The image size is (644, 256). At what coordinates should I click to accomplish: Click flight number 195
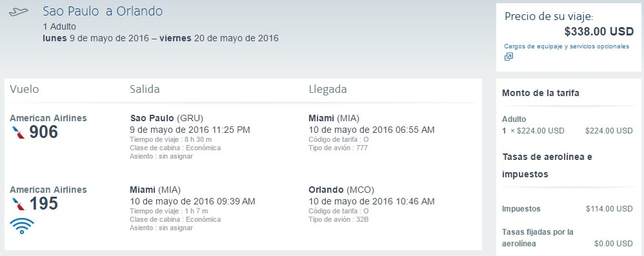[43, 204]
